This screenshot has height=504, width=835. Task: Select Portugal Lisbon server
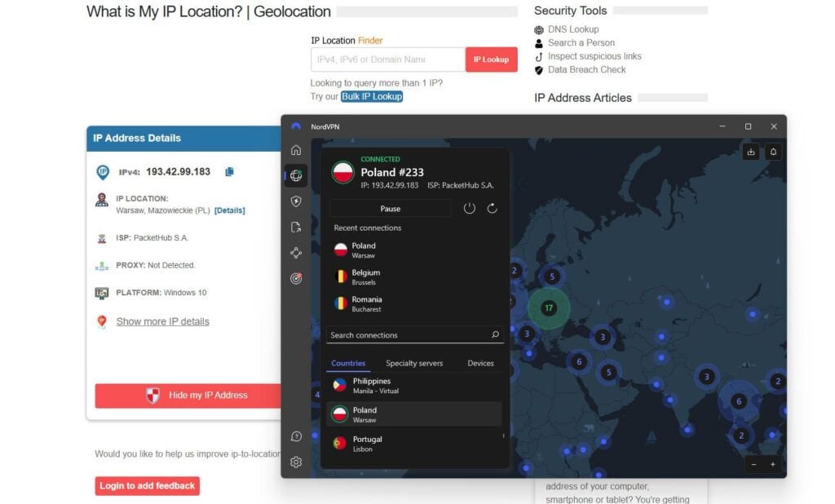(x=413, y=444)
